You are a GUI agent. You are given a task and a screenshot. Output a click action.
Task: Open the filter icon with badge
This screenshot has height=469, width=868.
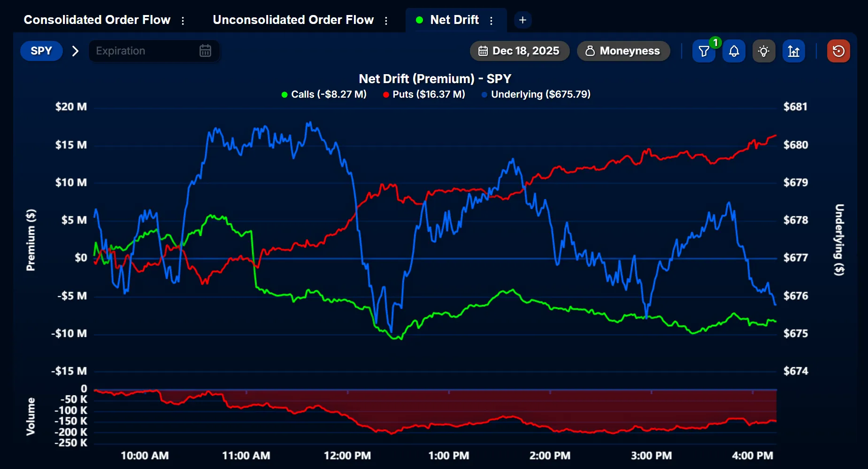point(703,51)
